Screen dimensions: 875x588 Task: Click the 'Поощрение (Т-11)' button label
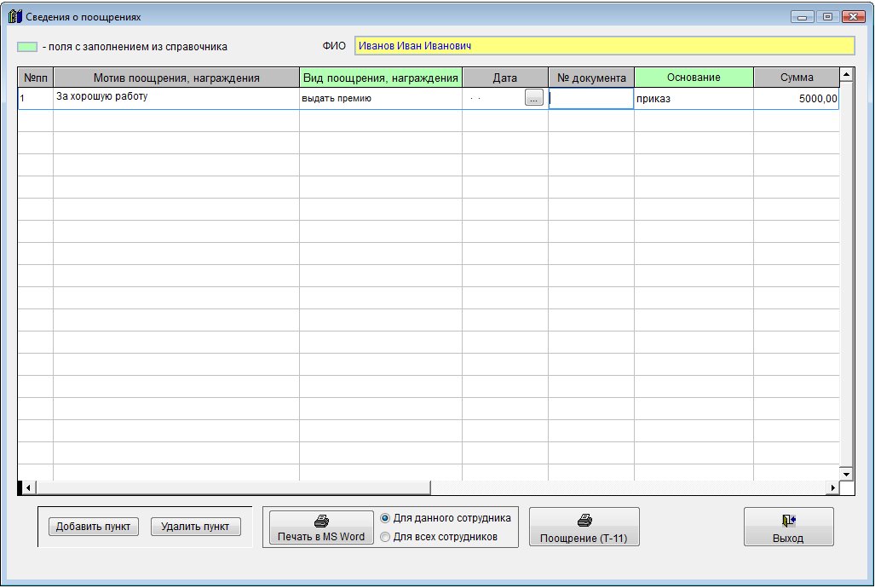[x=584, y=539]
